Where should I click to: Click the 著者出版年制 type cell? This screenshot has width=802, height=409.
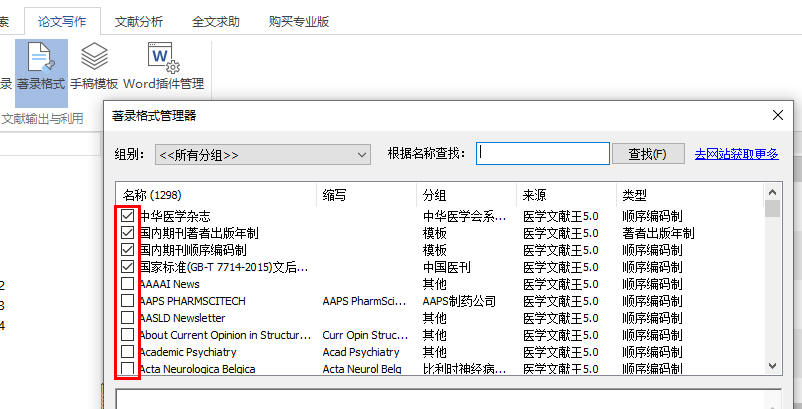[658, 233]
